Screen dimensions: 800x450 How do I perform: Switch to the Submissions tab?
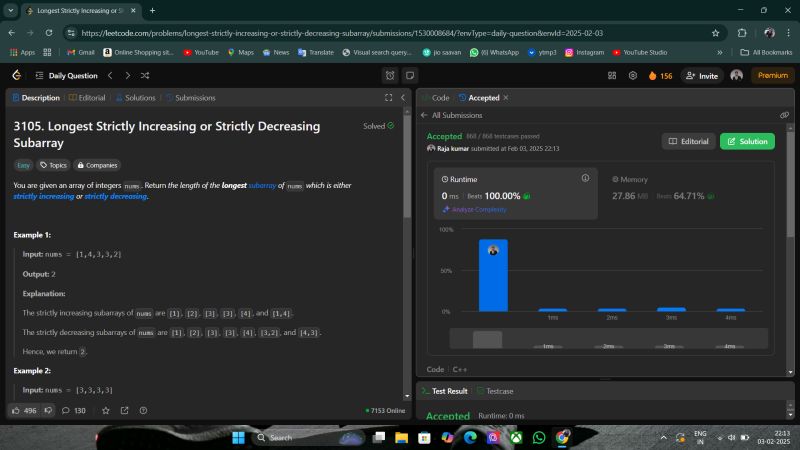[191, 97]
